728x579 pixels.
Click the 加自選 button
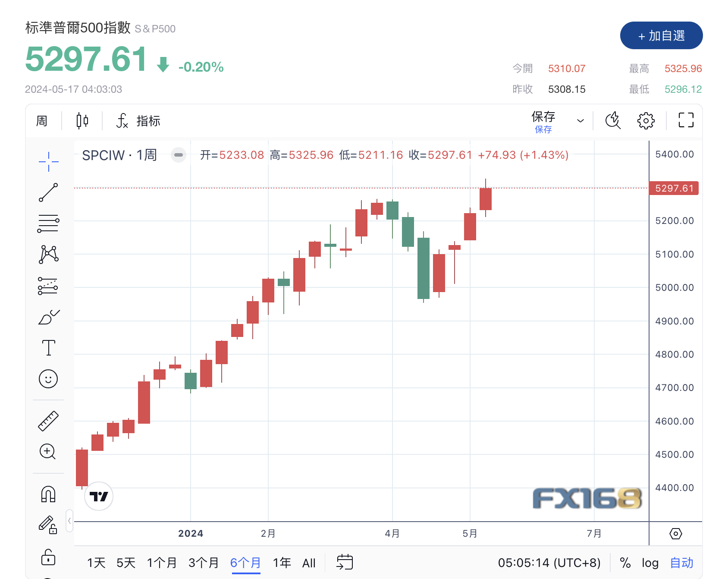[661, 36]
